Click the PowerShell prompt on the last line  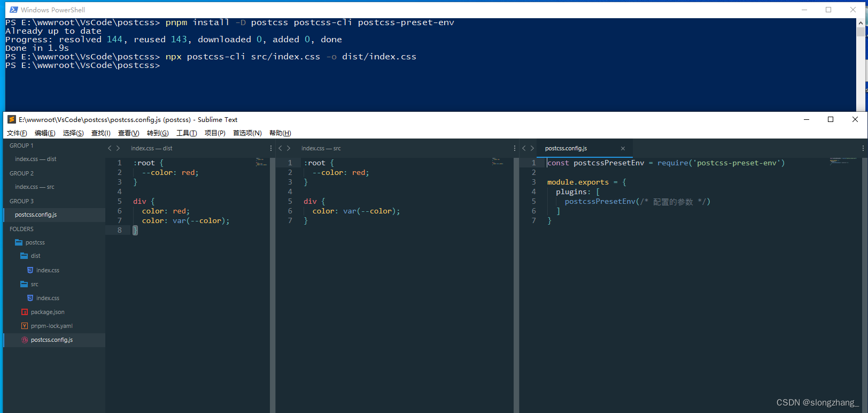pos(83,65)
